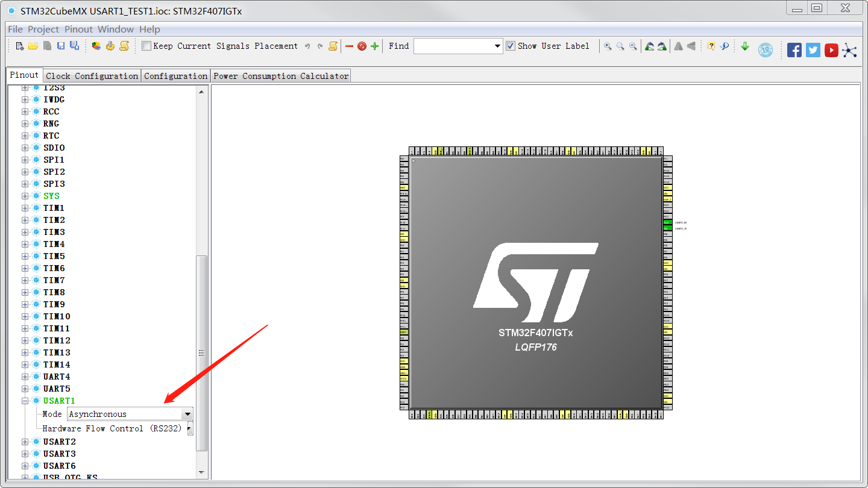The image size is (868, 488).
Task: Expand the USART2 tree node
Action: click(x=25, y=442)
